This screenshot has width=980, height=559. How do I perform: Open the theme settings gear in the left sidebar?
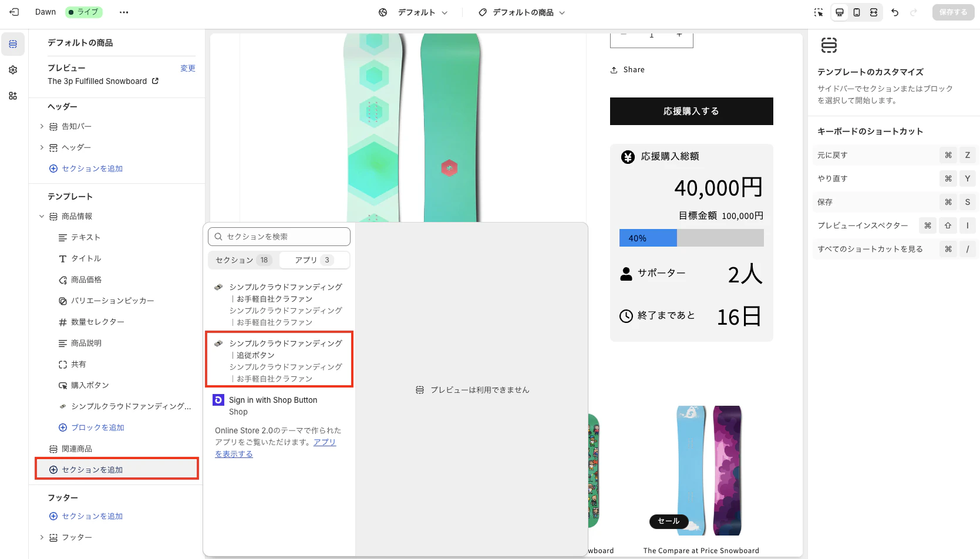tap(12, 69)
